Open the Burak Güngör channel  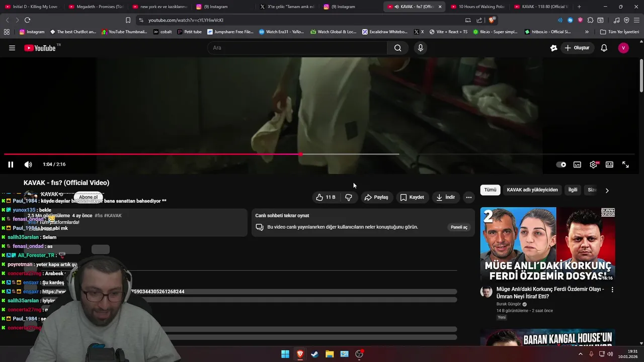click(x=509, y=304)
